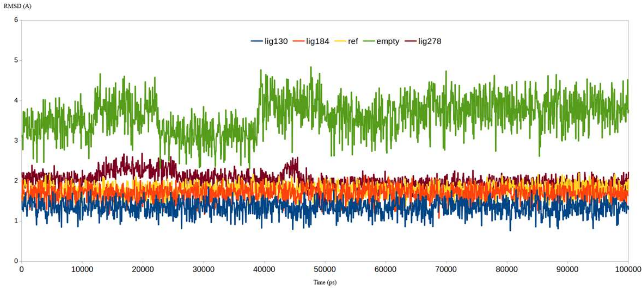
Task: Click the RMSD (A) axis title
Action: [18, 6]
